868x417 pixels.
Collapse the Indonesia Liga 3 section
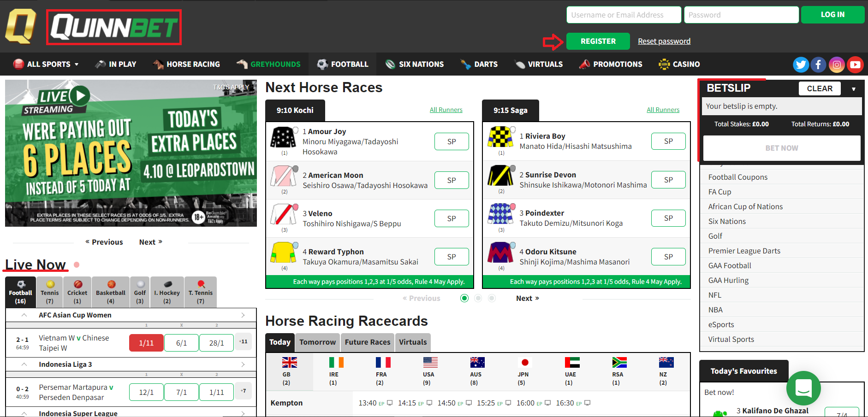click(x=24, y=364)
